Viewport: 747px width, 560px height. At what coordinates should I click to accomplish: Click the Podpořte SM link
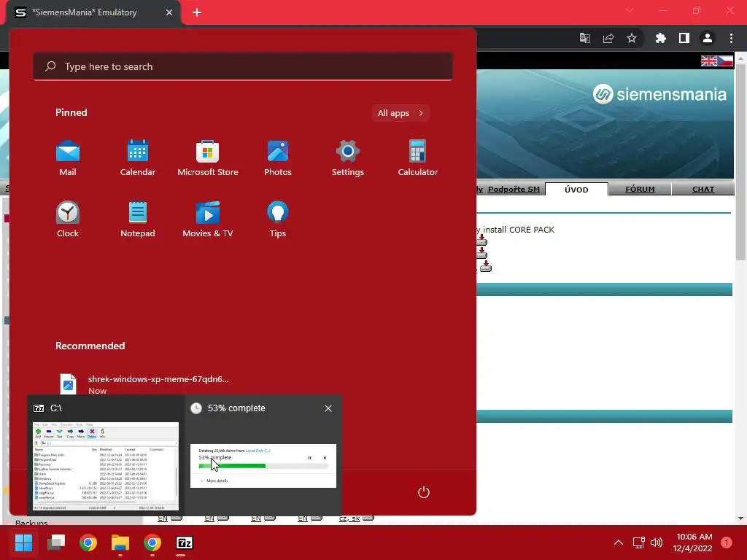click(x=514, y=189)
